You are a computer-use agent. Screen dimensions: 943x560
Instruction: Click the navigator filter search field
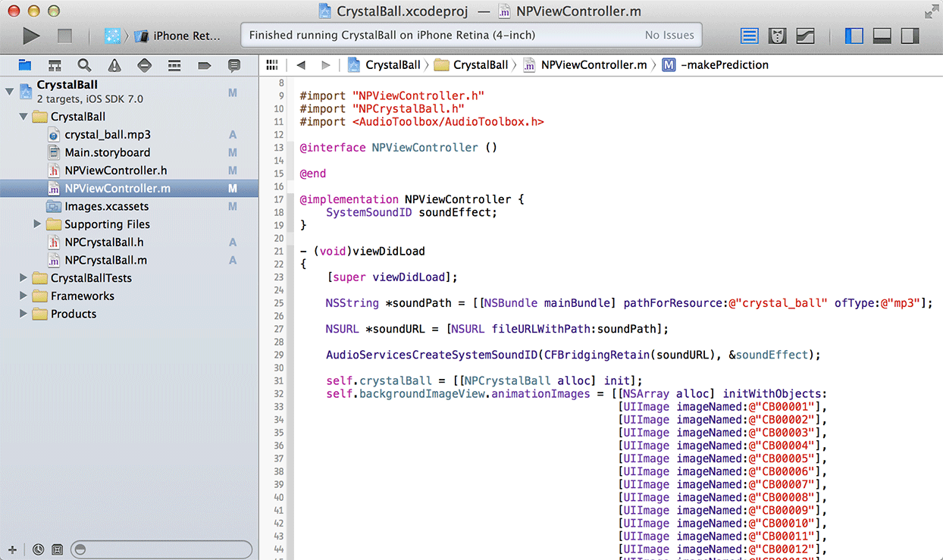pyautogui.click(x=161, y=549)
